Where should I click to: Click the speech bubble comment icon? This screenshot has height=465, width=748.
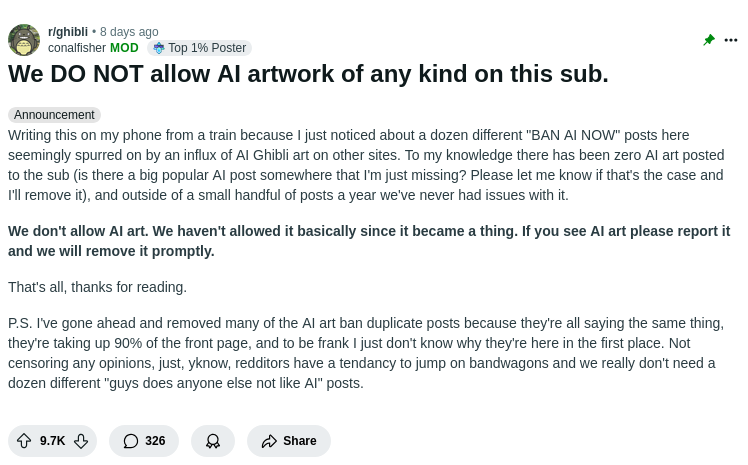point(131,441)
